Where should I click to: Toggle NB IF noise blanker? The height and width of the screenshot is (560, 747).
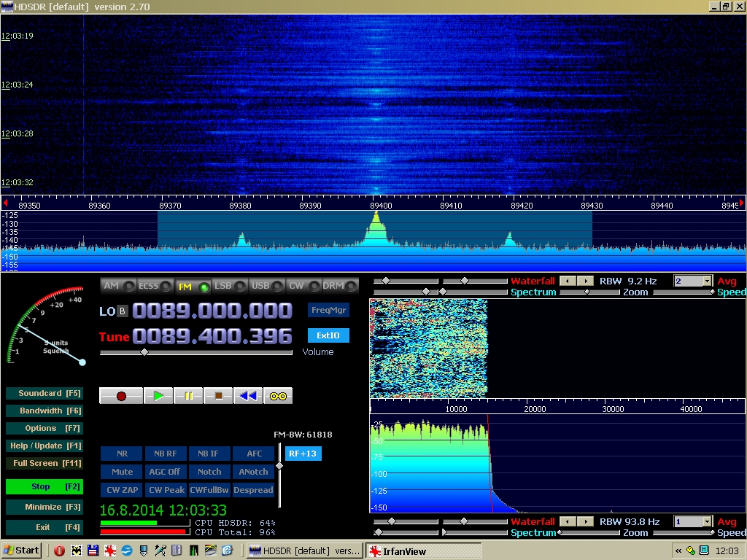209,454
